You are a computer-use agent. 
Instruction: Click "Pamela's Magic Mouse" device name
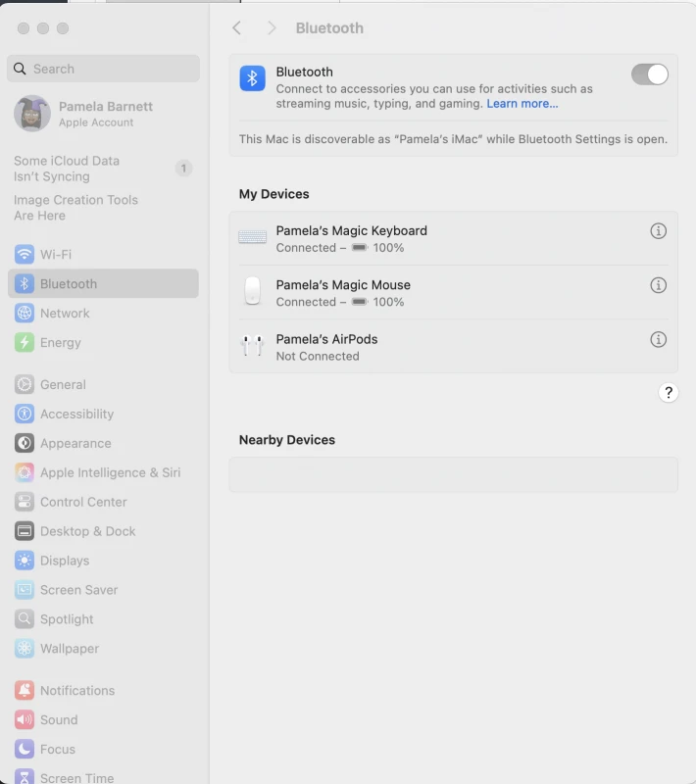click(x=343, y=285)
